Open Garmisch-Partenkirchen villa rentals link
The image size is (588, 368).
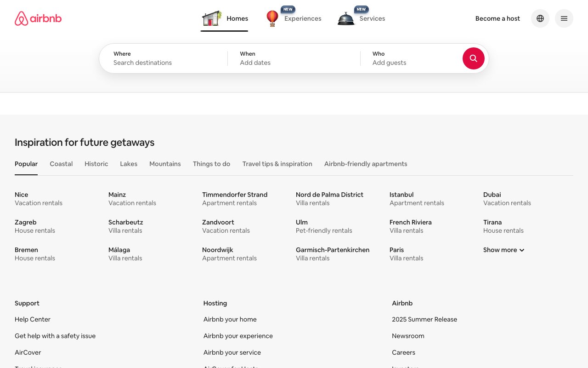(x=333, y=254)
